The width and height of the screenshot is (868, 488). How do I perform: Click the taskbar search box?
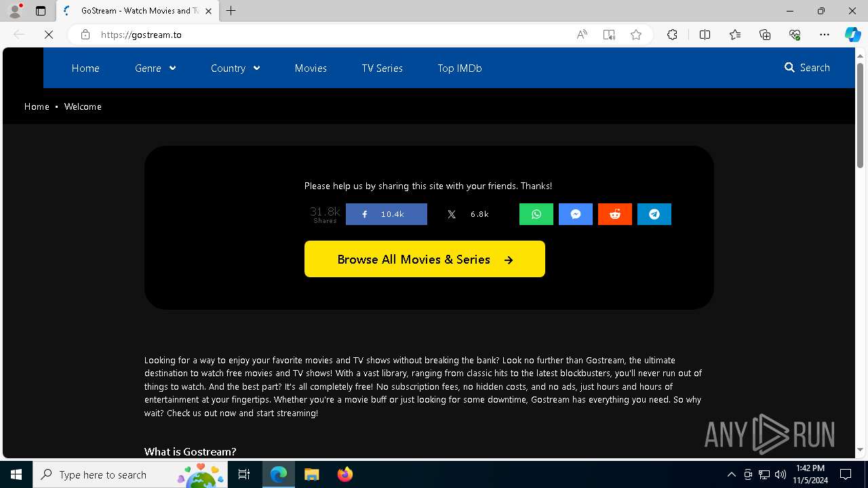coord(132,474)
